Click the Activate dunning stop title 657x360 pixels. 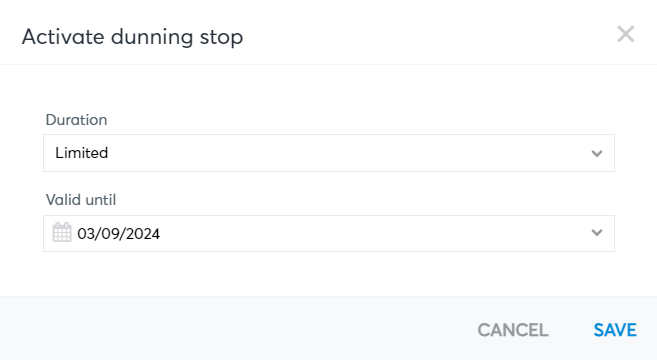pos(132,37)
